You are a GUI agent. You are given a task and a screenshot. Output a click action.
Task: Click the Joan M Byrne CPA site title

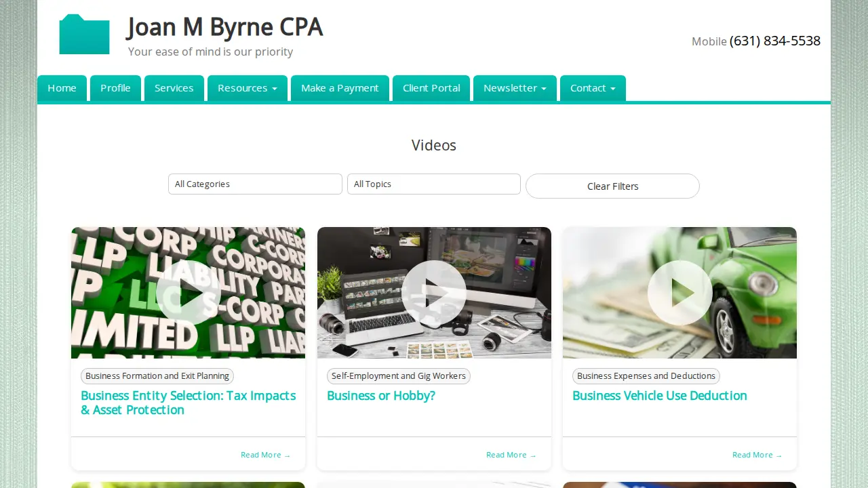(x=224, y=27)
